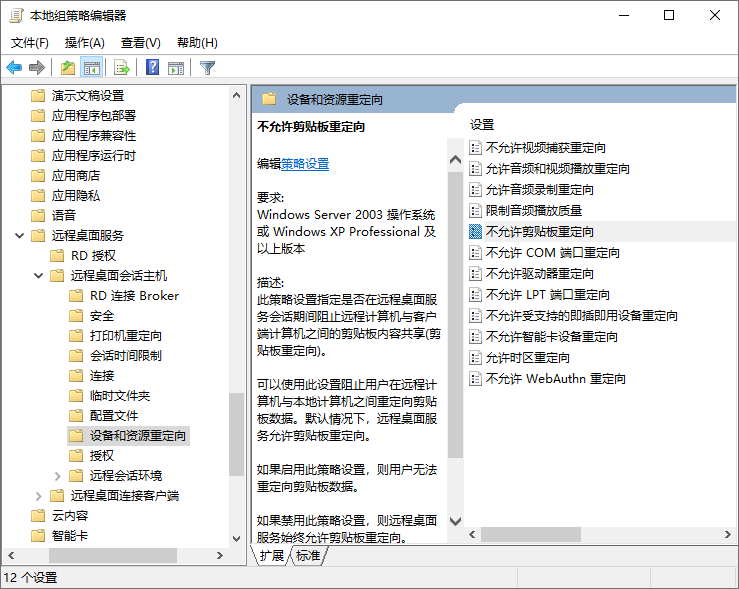The height and width of the screenshot is (589, 739).
Task: Click the policy icon beside 不允许视频捕获重定向
Action: point(475,148)
